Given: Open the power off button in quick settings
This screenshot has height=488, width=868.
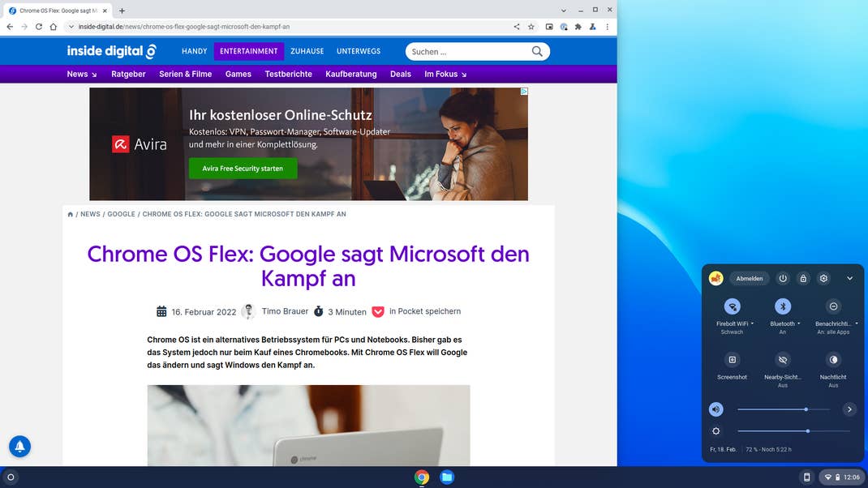Looking at the screenshot, I should [x=783, y=278].
